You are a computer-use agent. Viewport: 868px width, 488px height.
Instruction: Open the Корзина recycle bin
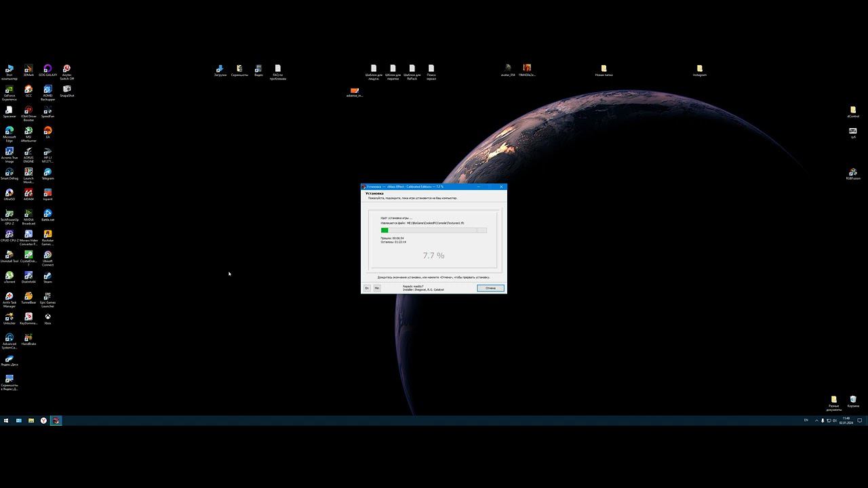coord(853,401)
